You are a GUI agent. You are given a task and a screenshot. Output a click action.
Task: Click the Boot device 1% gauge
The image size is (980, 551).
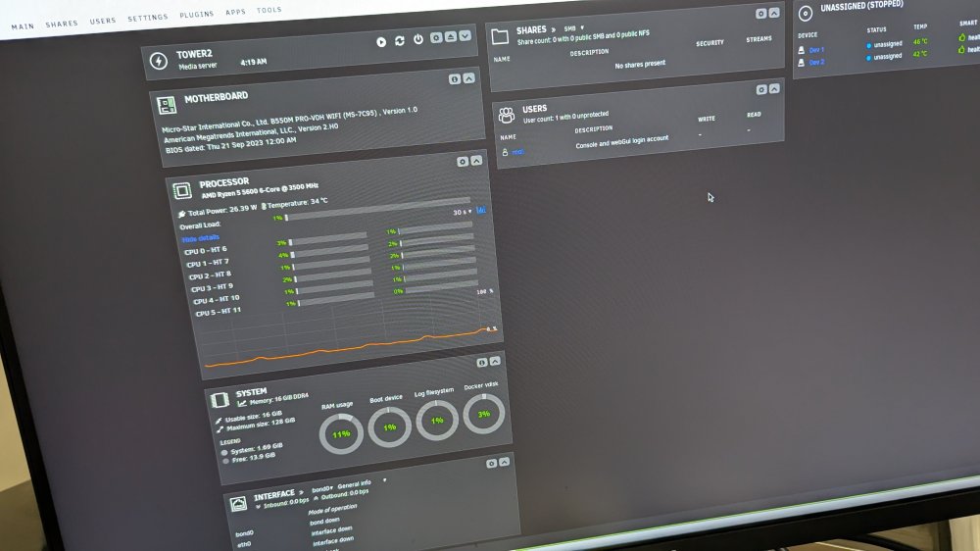(389, 426)
